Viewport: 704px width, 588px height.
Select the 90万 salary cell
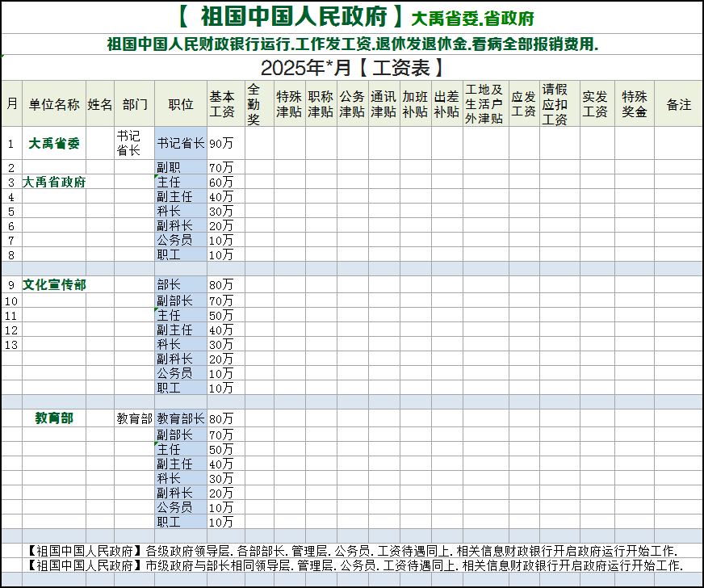[x=222, y=144]
